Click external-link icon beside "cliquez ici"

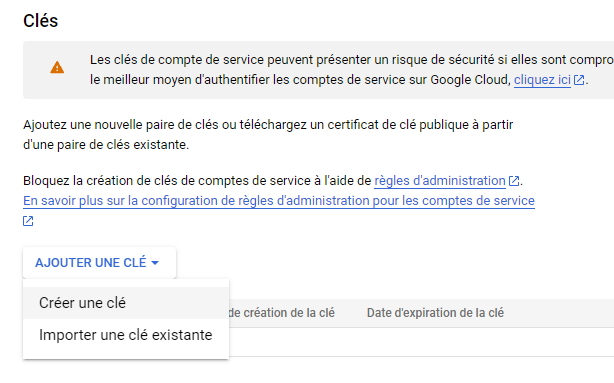[x=579, y=80]
